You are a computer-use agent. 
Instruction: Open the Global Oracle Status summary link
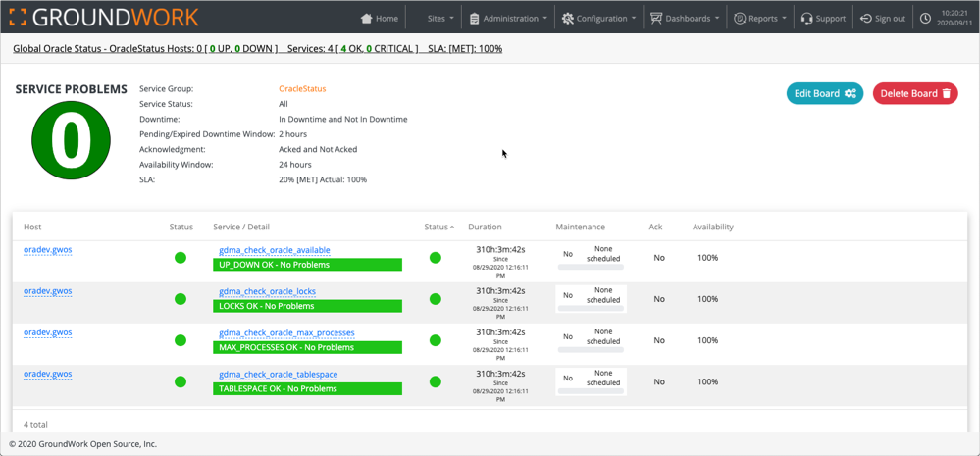pyautogui.click(x=257, y=48)
